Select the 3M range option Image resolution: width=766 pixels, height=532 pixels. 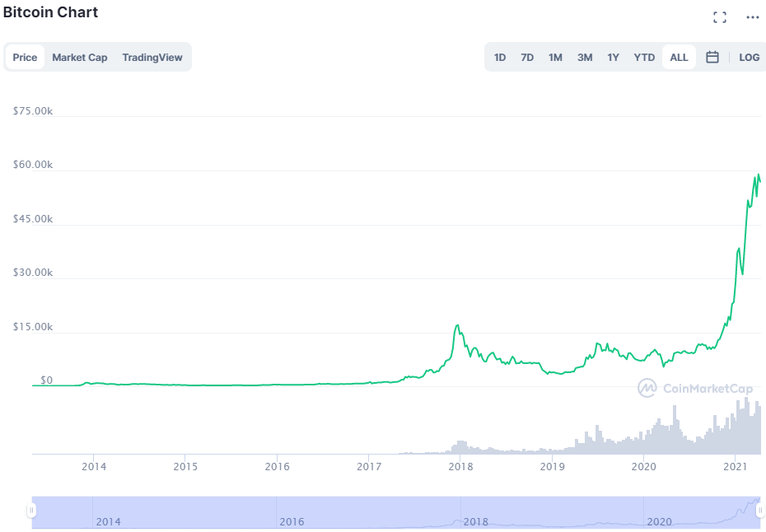tap(585, 57)
